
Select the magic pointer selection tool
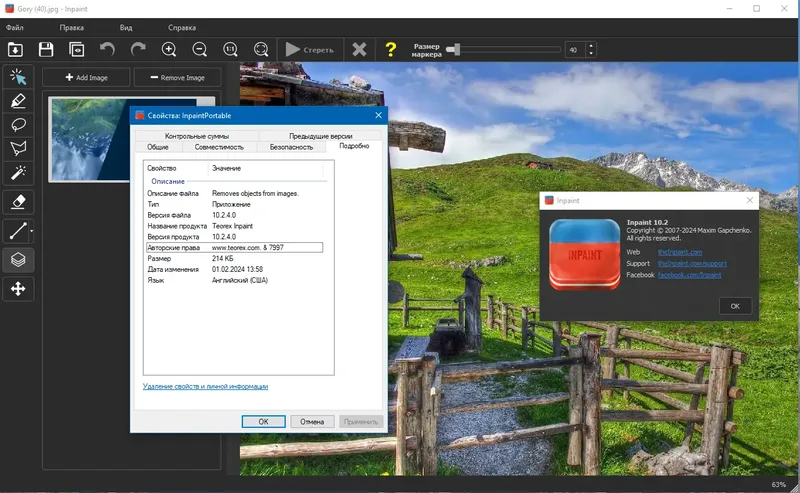(18, 77)
